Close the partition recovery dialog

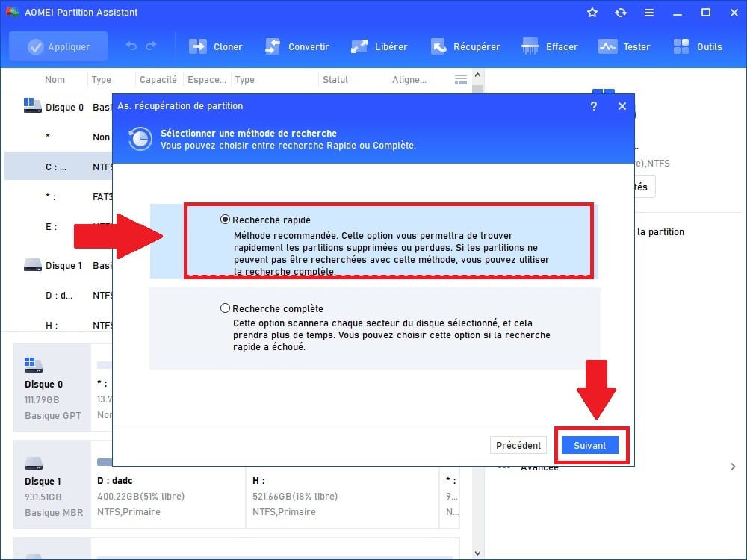tap(622, 107)
